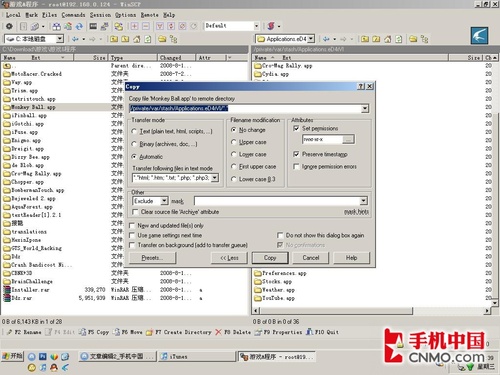Image resolution: width=500 pixels, height=375 pixels.
Task: Select Binary transfer mode
Action: tap(134, 144)
